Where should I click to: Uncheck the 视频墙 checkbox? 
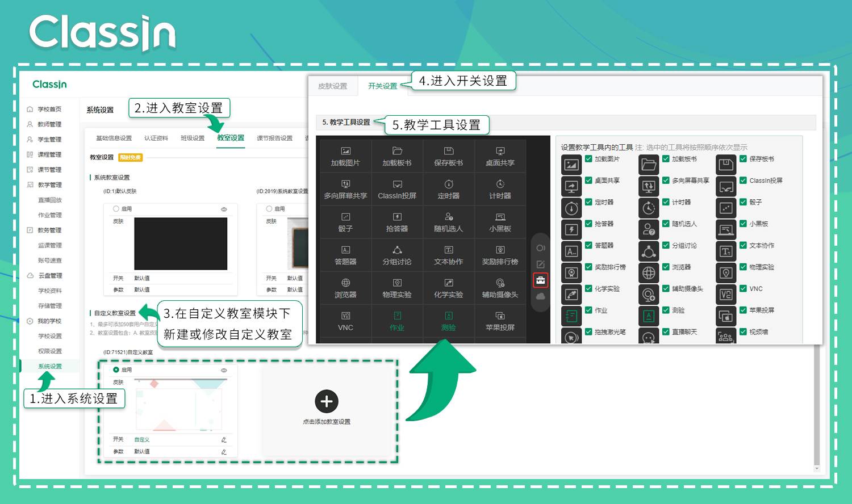point(743,331)
